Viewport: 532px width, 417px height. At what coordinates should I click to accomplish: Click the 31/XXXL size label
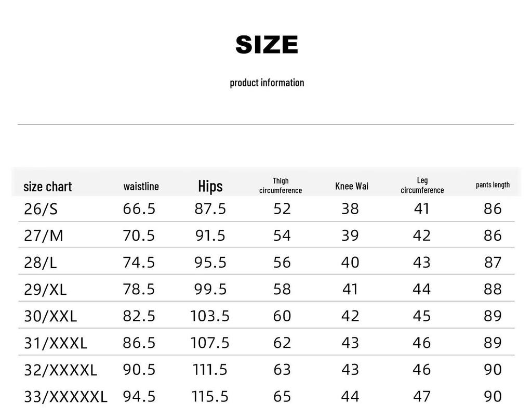click(55, 343)
